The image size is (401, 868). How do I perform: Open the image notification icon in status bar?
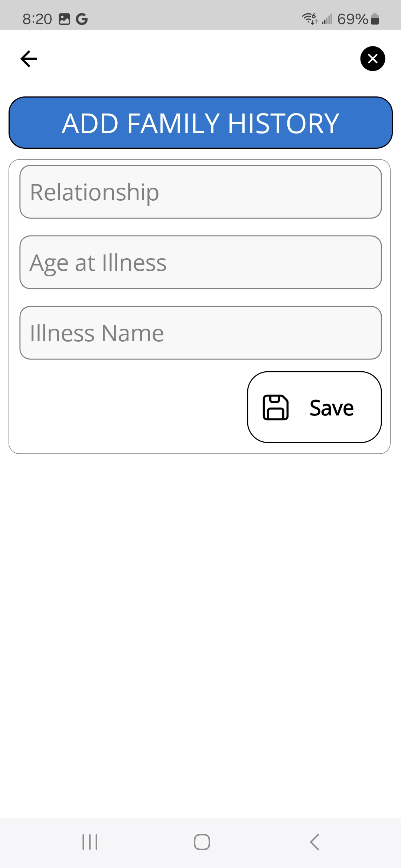click(64, 19)
